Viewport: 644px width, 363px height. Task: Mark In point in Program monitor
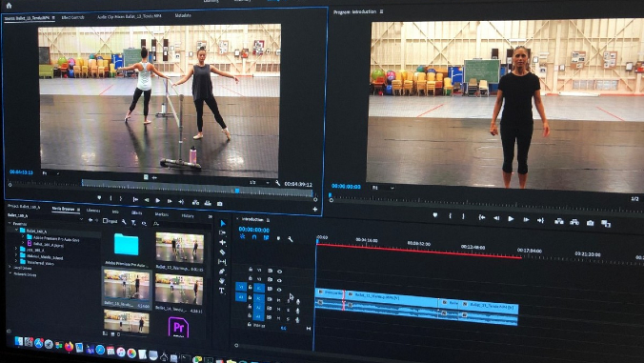click(x=451, y=215)
